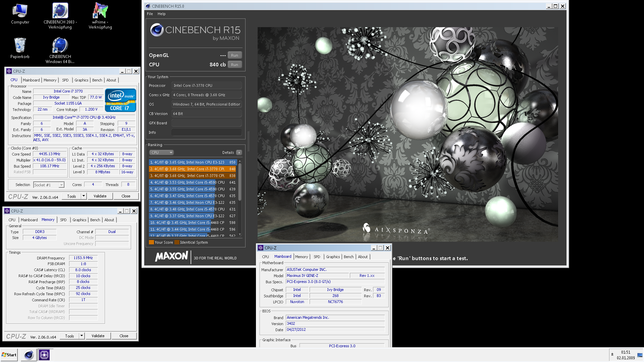Click the DRAM Frequency value 1153.9 MHz
Image resolution: width=644 pixels, height=362 pixels.
pyautogui.click(x=83, y=258)
